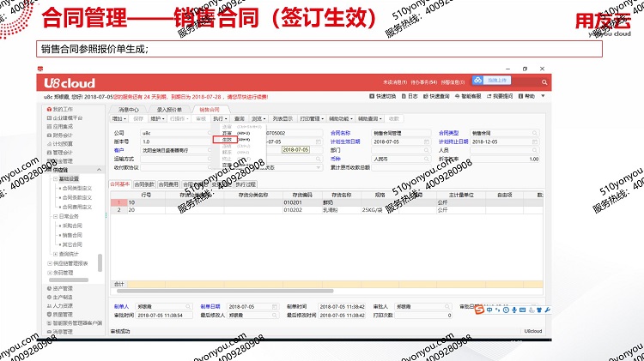The image size is (644, 361).
Task: Click the Sogou input method icon
Action: point(480,306)
